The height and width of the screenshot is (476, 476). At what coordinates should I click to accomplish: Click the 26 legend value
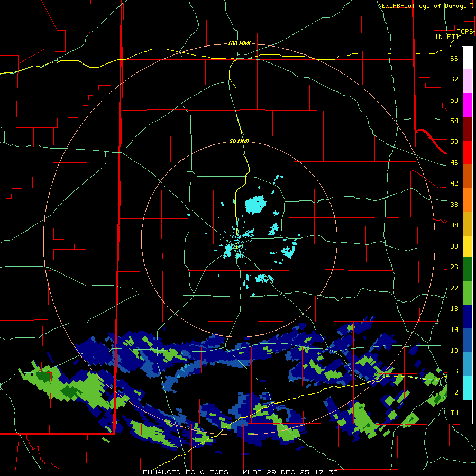point(454,267)
